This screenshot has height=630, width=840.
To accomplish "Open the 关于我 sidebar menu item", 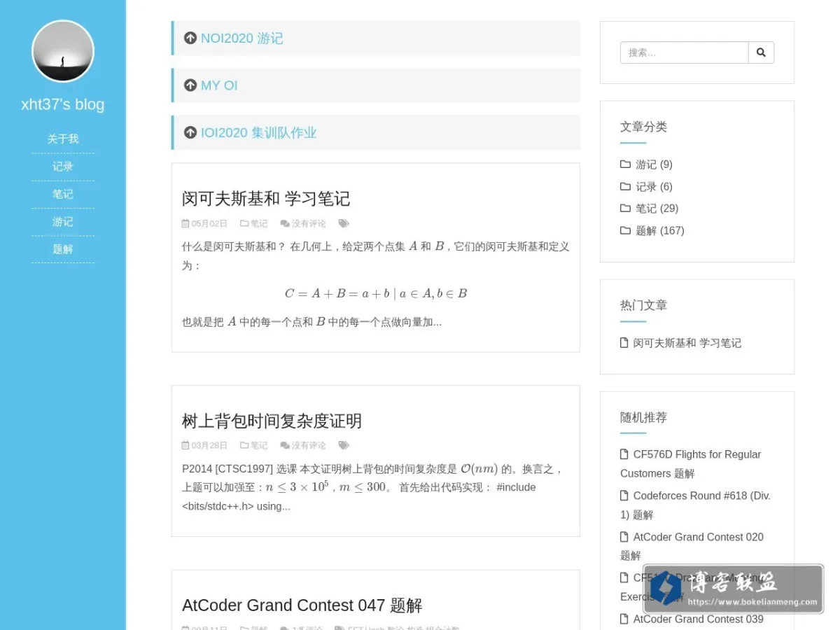I will tap(63, 139).
